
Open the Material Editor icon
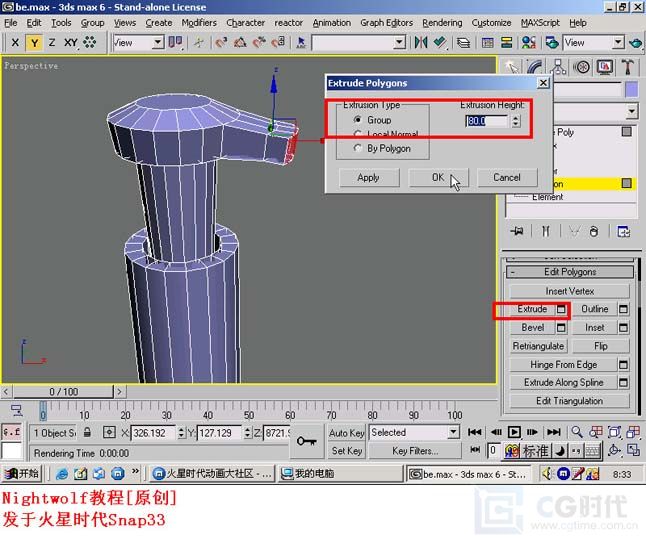click(x=529, y=42)
